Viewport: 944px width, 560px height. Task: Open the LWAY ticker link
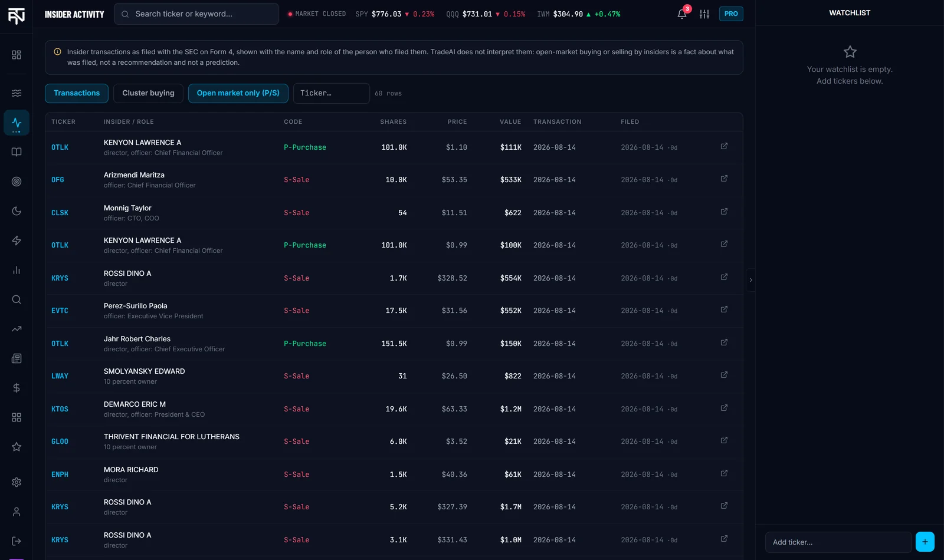pyautogui.click(x=60, y=376)
